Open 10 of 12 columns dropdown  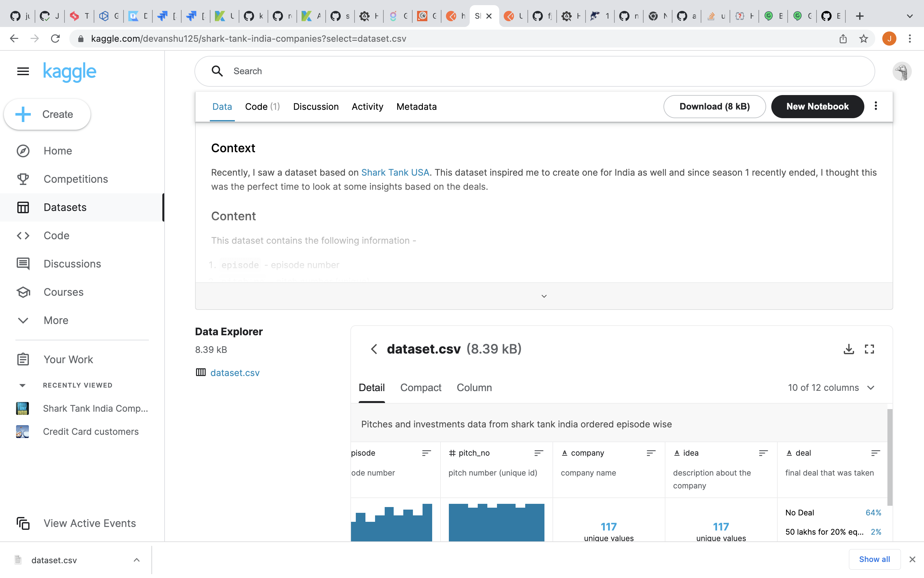(x=831, y=388)
